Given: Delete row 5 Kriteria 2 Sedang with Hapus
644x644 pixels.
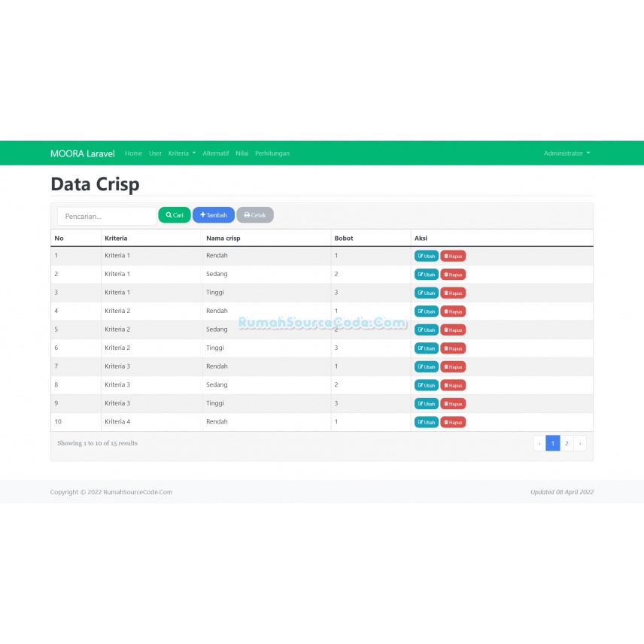Looking at the screenshot, I should tap(453, 330).
